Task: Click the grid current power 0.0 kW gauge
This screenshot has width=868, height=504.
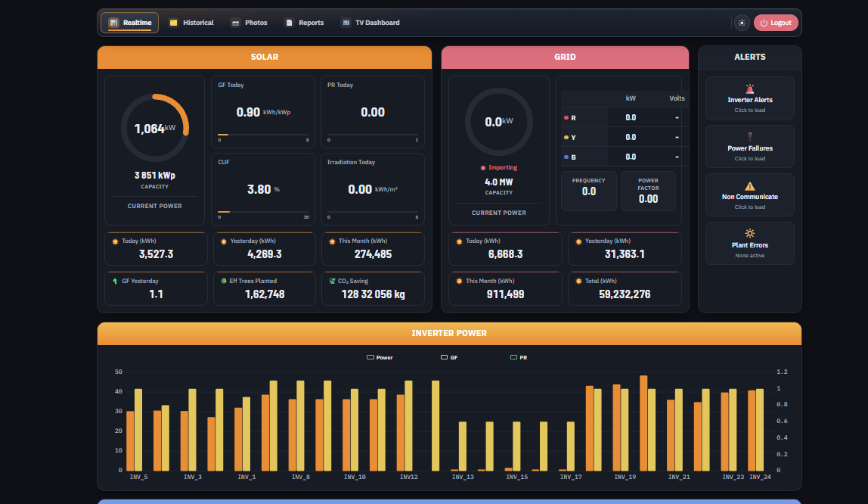Action: 499,122
